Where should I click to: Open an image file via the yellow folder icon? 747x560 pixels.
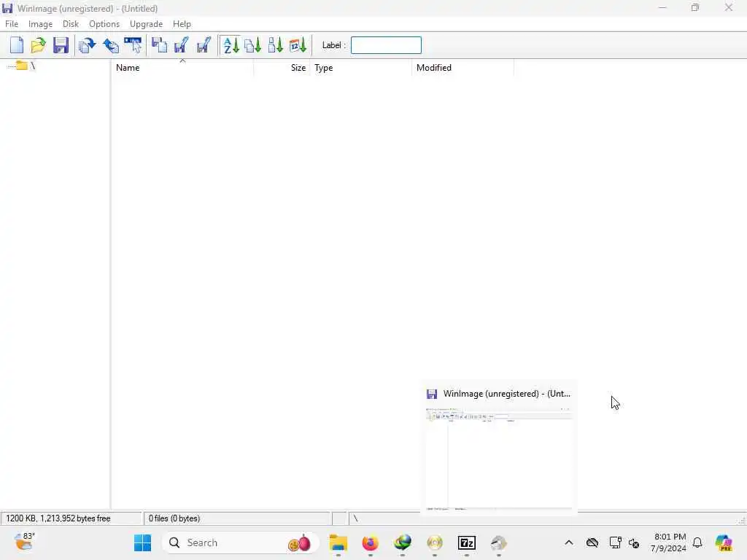coord(39,45)
